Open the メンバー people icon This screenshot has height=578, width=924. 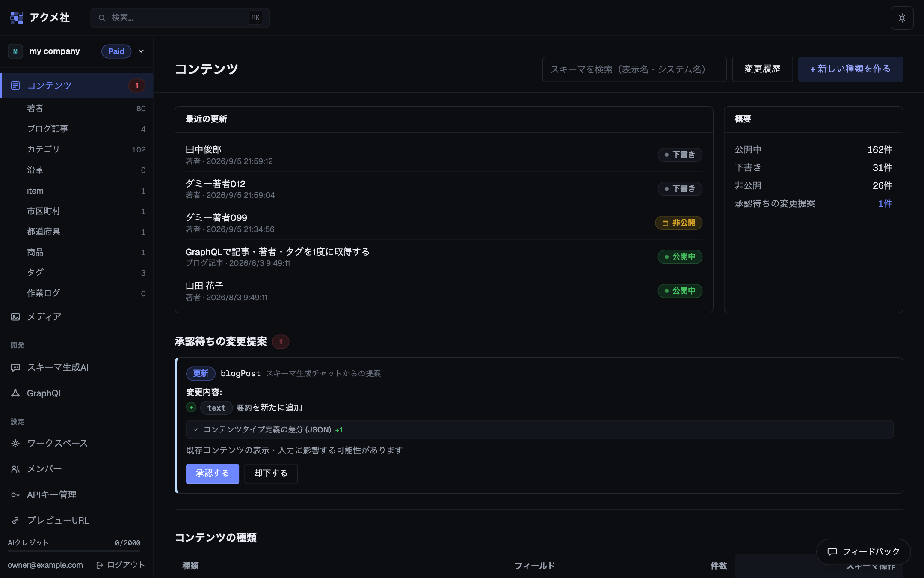click(15, 469)
